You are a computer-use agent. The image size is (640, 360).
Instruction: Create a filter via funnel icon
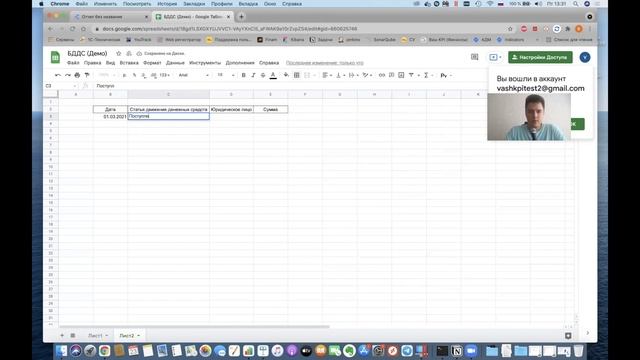click(411, 75)
